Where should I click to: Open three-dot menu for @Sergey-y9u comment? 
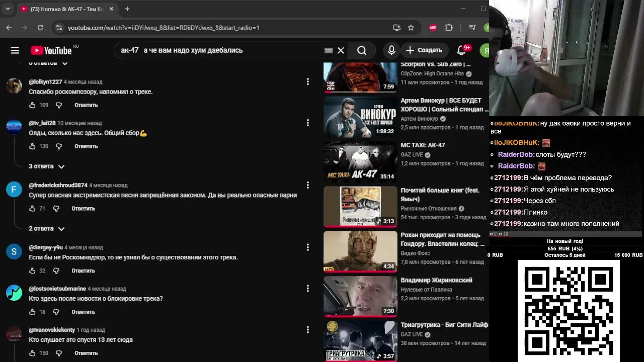click(308, 247)
